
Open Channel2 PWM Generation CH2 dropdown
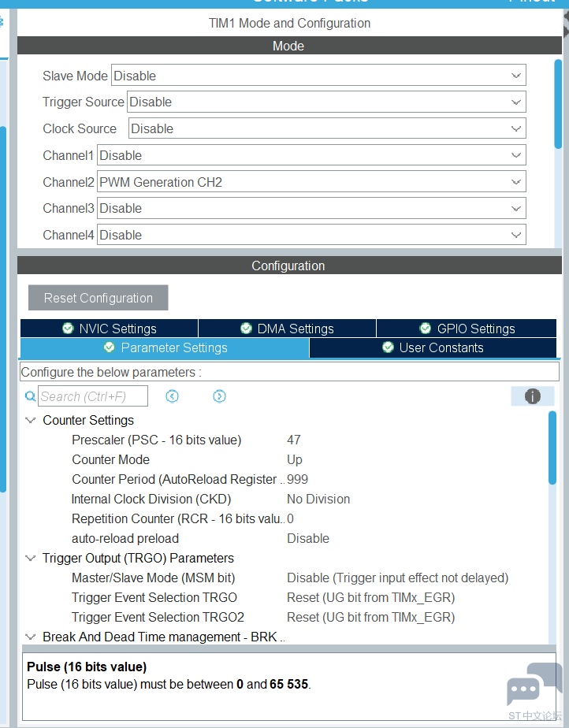tap(311, 181)
